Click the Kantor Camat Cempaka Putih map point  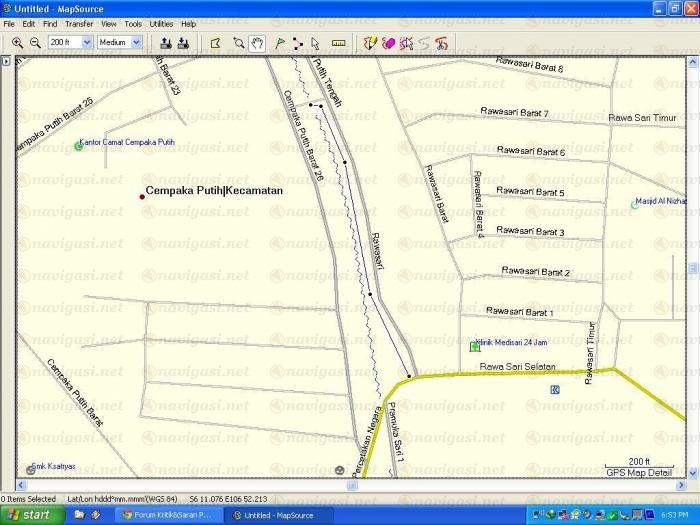click(79, 146)
